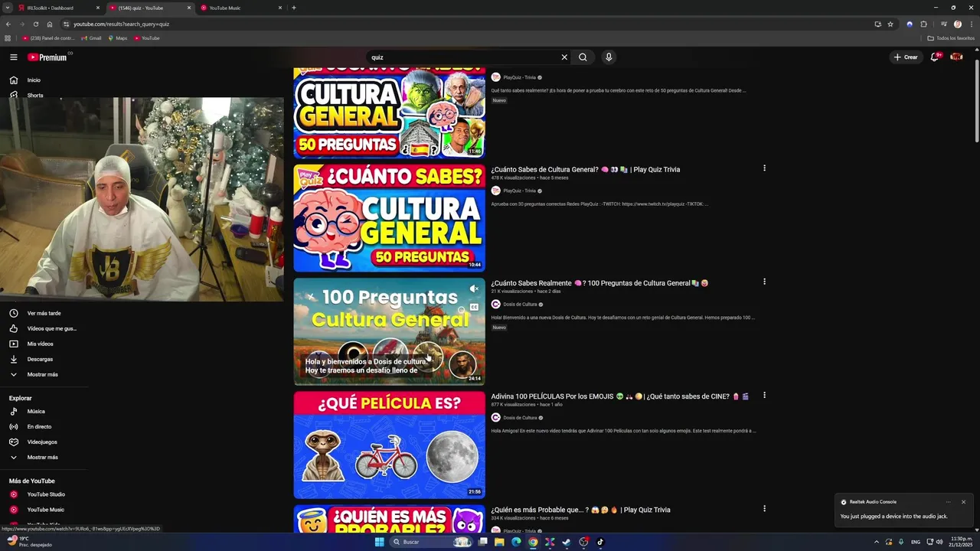Dismiss the Realtek Audio Console notification
Image resolution: width=980 pixels, height=551 pixels.
(963, 502)
